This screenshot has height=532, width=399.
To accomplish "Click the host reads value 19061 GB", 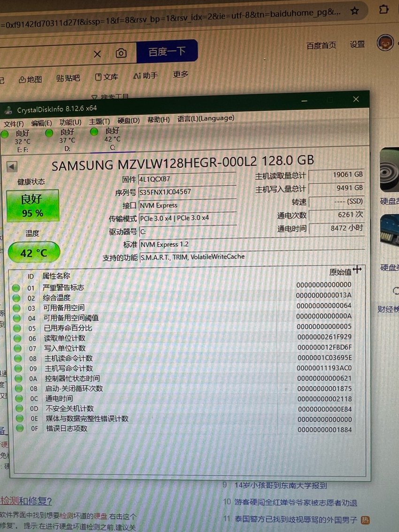I will pos(336,175).
